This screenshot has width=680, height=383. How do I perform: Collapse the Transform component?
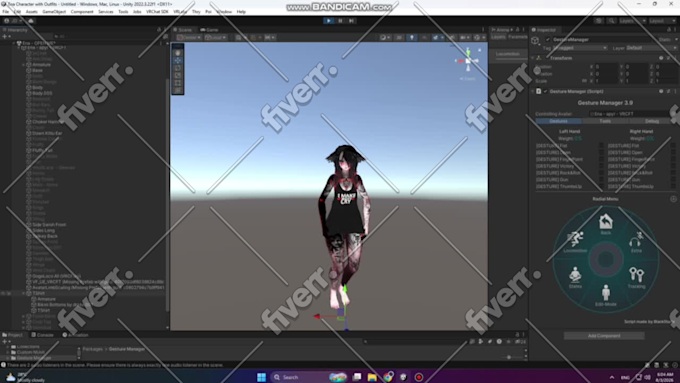tap(533, 58)
